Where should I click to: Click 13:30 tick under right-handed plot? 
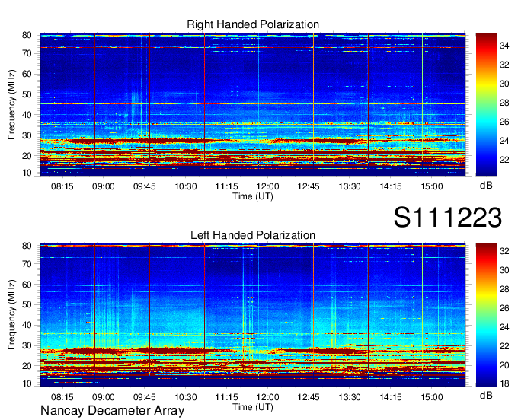pos(350,186)
